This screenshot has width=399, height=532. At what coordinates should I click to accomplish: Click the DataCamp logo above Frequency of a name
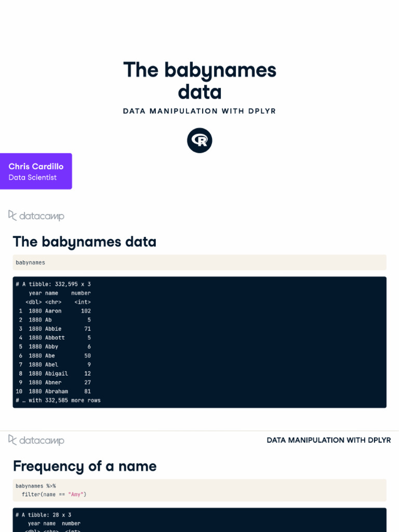pyautogui.click(x=36, y=440)
